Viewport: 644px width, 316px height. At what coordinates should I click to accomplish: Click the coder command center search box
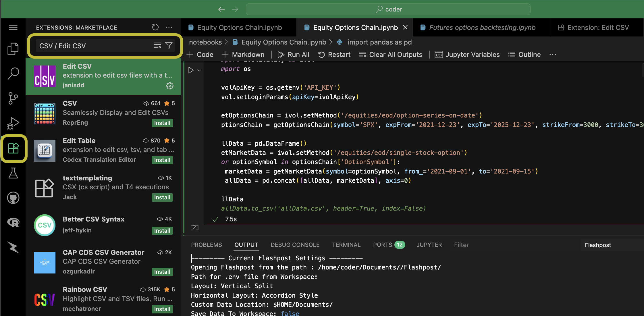(388, 9)
